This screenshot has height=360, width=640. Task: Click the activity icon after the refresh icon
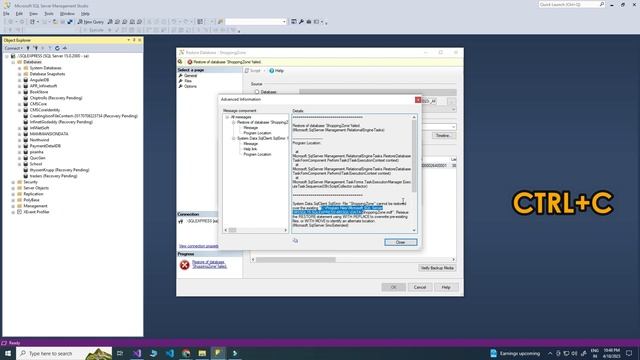point(64,48)
